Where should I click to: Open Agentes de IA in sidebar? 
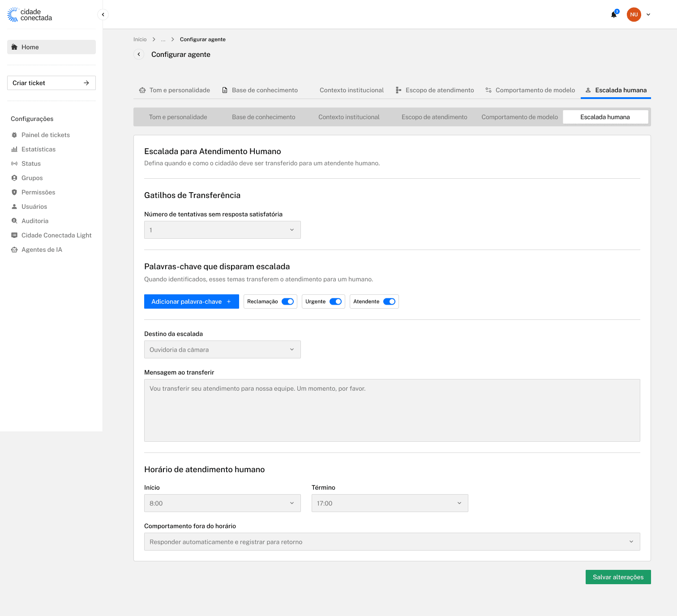[42, 250]
